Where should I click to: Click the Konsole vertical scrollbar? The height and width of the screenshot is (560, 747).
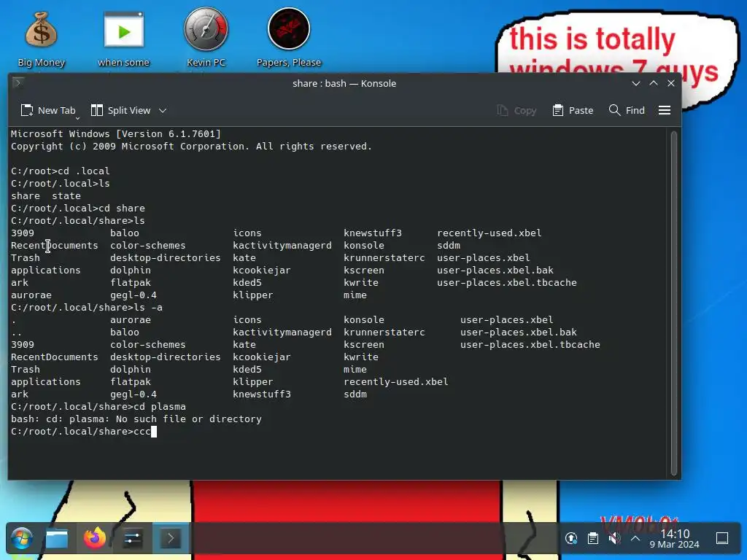pyautogui.click(x=673, y=303)
